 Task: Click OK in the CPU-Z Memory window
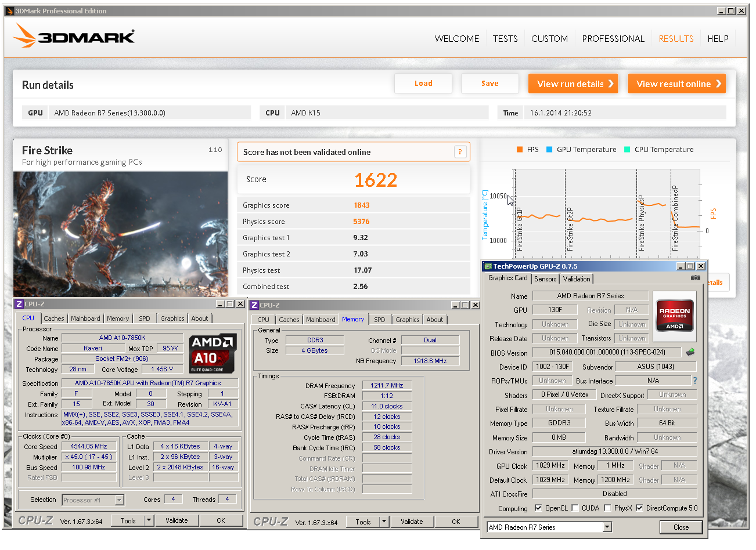456,522
